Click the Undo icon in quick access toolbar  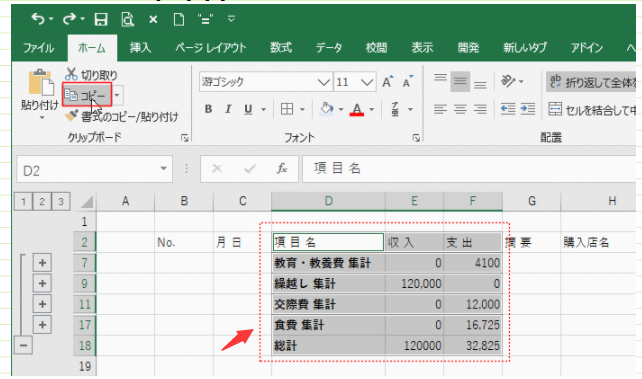[x=38, y=19]
